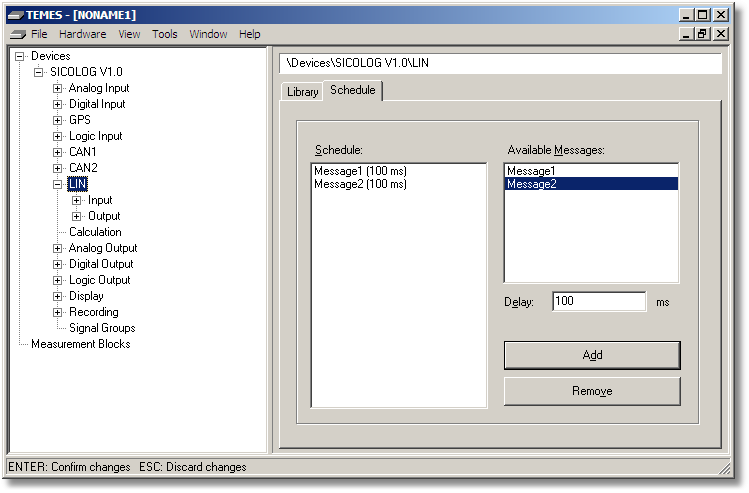Expand the Digital Input node
The height and width of the screenshot is (493, 749).
pyautogui.click(x=57, y=104)
